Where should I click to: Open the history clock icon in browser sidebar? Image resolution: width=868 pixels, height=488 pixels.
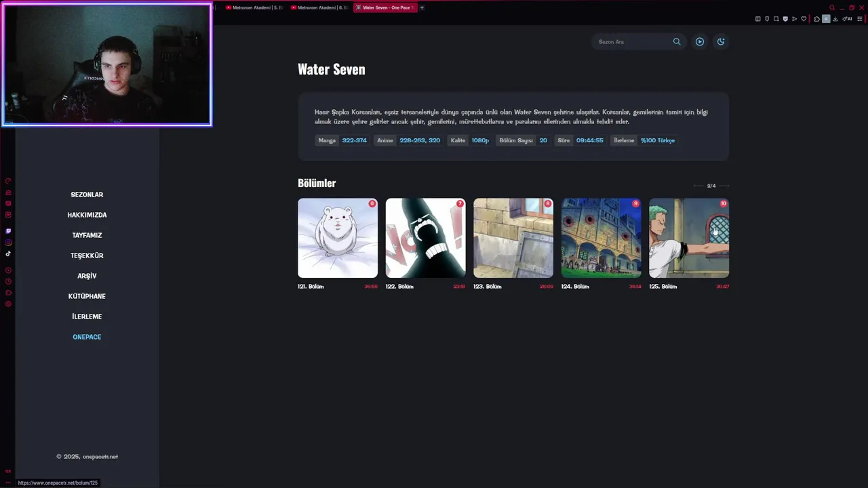pyautogui.click(x=8, y=281)
